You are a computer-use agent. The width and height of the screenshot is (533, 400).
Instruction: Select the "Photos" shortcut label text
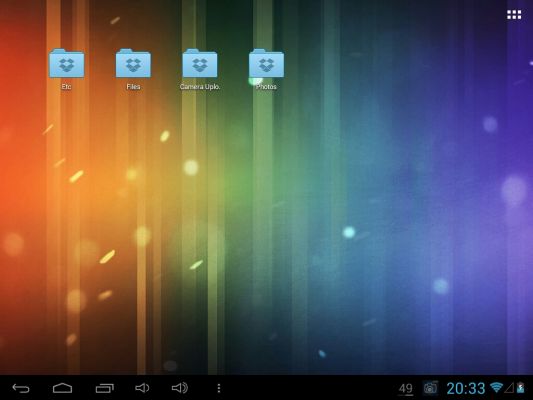pyautogui.click(x=266, y=87)
